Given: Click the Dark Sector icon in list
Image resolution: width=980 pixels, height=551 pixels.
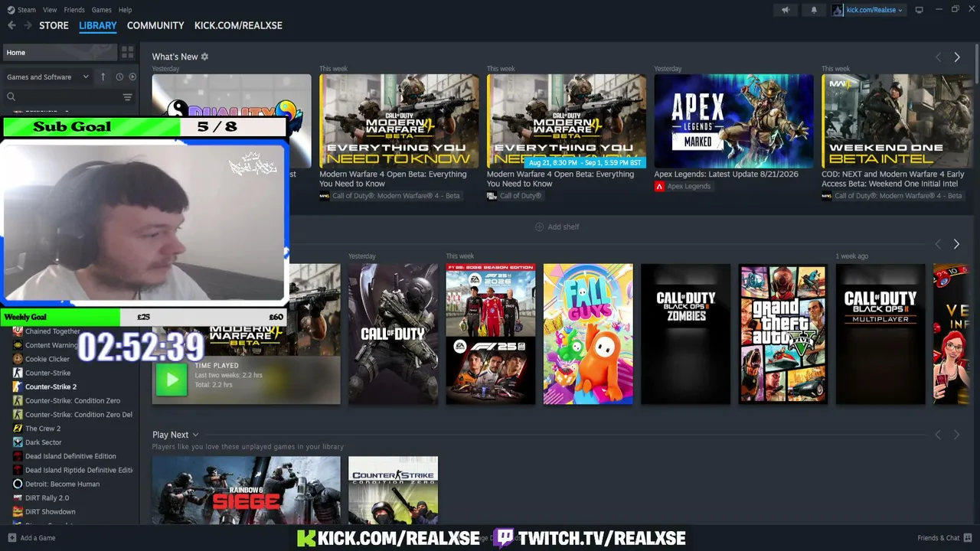Looking at the screenshot, I should [x=18, y=442].
